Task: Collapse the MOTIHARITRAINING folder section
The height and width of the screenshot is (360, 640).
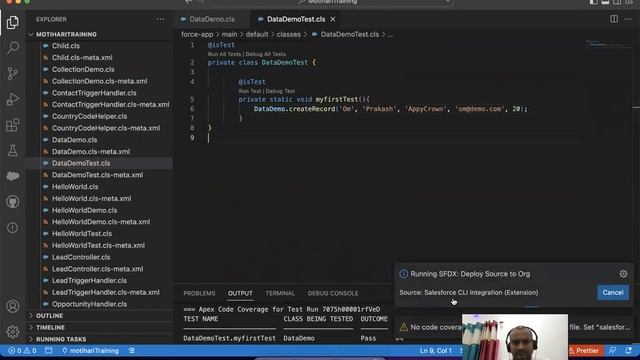Action: pyautogui.click(x=100, y=34)
